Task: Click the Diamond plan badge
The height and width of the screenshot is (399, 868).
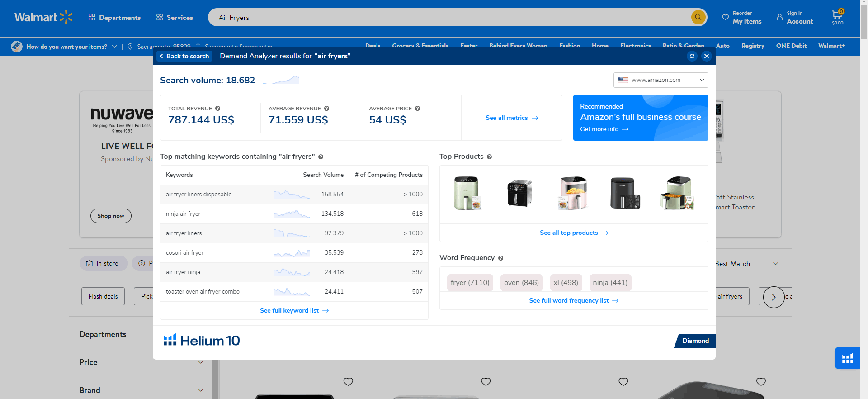Action: click(x=695, y=341)
